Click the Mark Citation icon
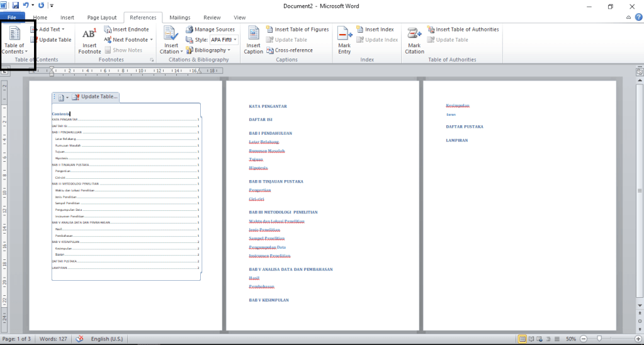The height and width of the screenshot is (345, 644). [414, 35]
